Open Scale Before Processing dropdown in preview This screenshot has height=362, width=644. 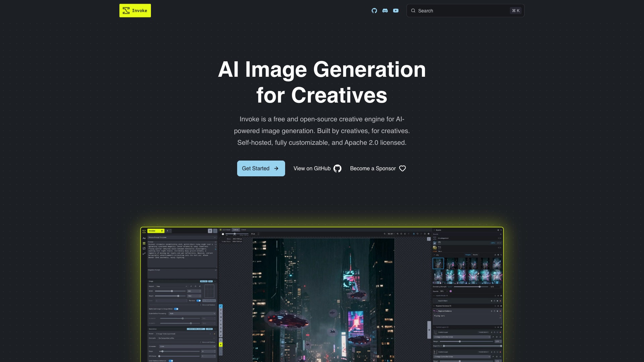pyautogui.click(x=193, y=314)
